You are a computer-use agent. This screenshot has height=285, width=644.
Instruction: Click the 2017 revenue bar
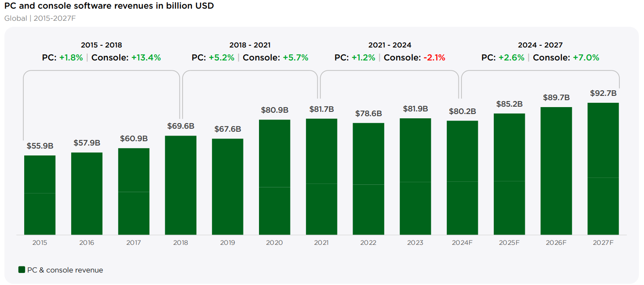tap(134, 192)
